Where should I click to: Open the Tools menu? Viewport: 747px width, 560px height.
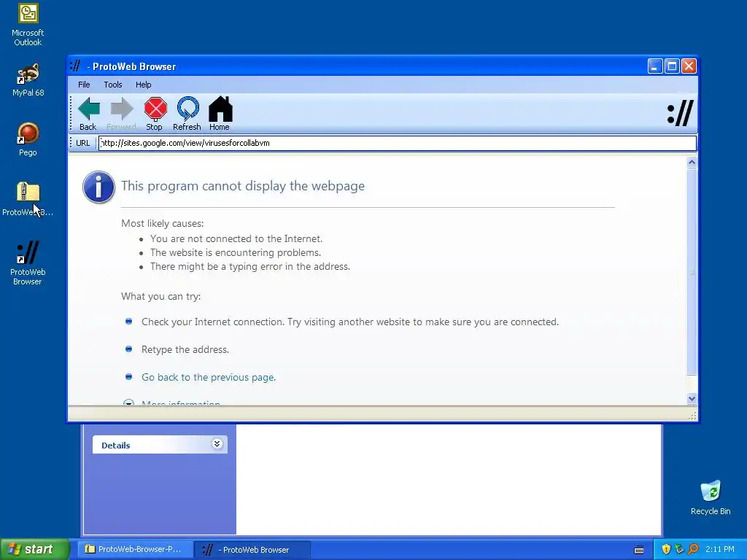113,85
